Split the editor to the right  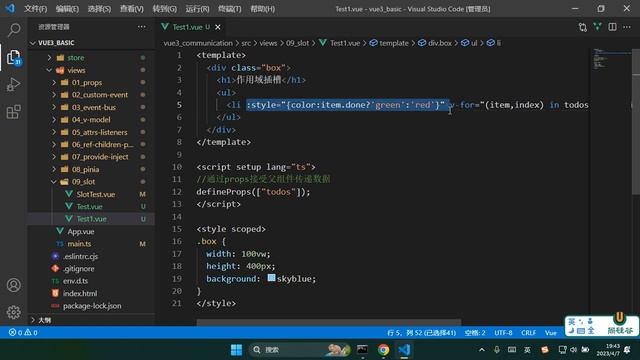pos(612,27)
